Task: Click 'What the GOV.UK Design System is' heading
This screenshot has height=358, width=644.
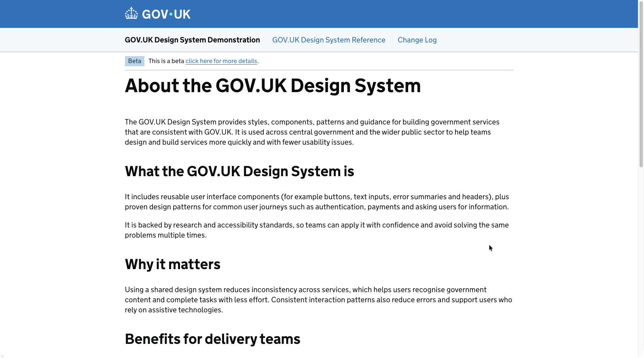Action: click(x=239, y=171)
